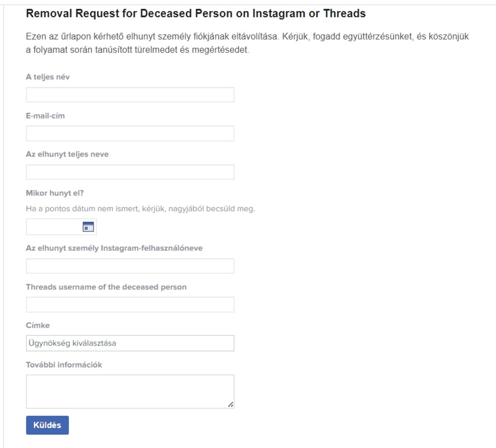Screen dimensions: 496x448
Task: Focus the 'A teljes név' input field
Action: [130, 95]
